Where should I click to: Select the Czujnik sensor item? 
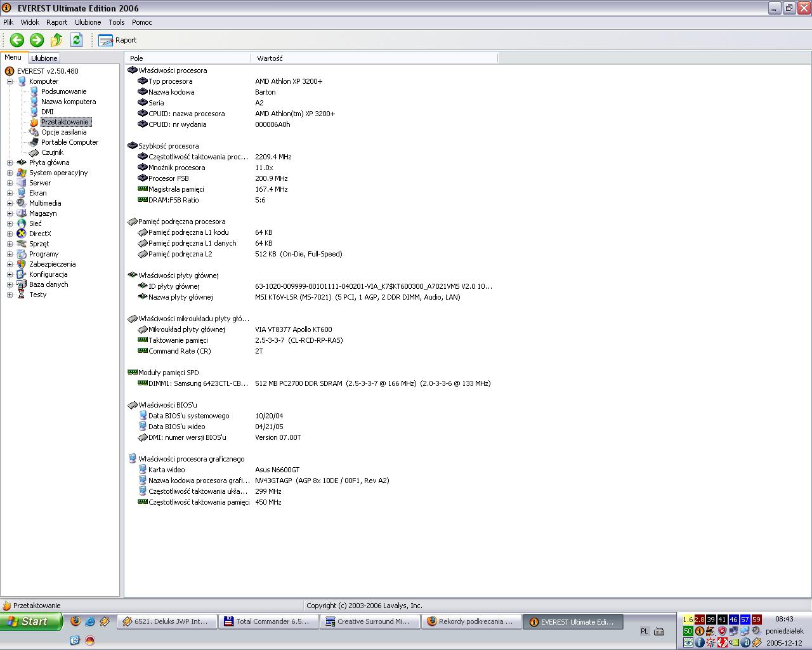(x=52, y=152)
